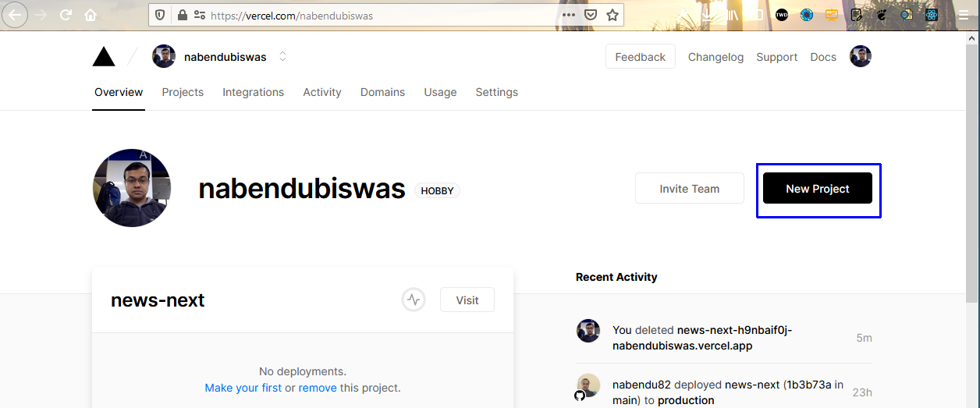Open the Integrations tab
The image size is (980, 408).
coord(253,92)
